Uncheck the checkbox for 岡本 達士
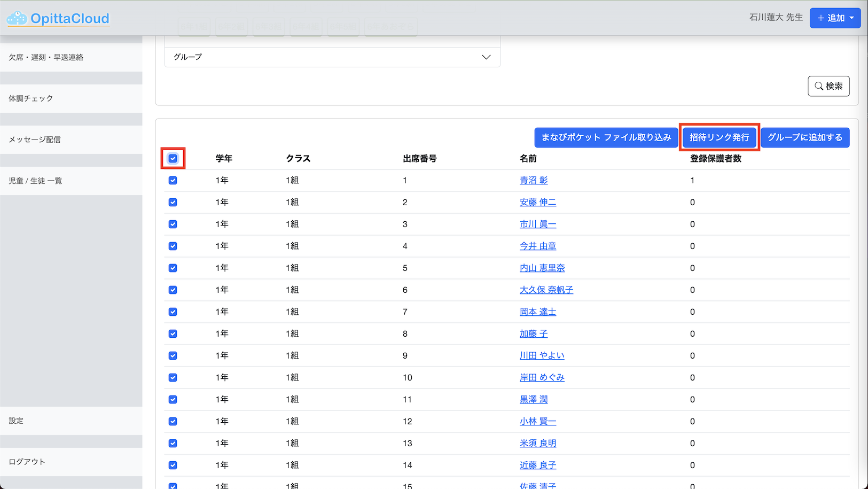 pyautogui.click(x=173, y=312)
